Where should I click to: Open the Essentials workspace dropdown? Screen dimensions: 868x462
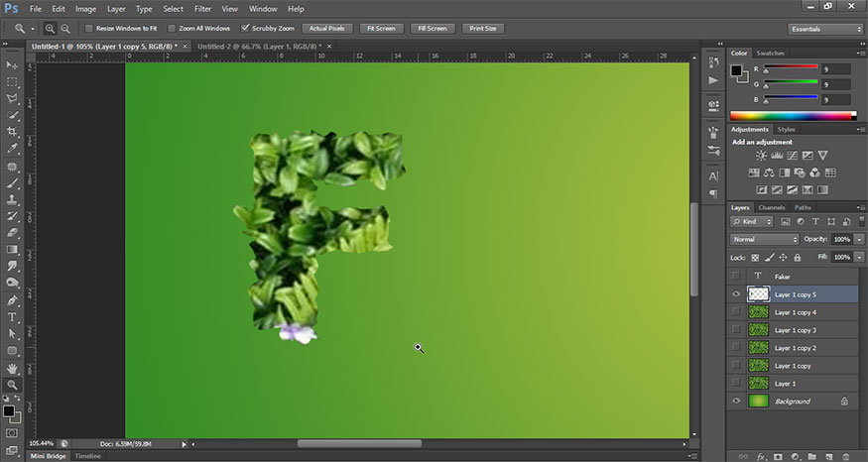824,29
